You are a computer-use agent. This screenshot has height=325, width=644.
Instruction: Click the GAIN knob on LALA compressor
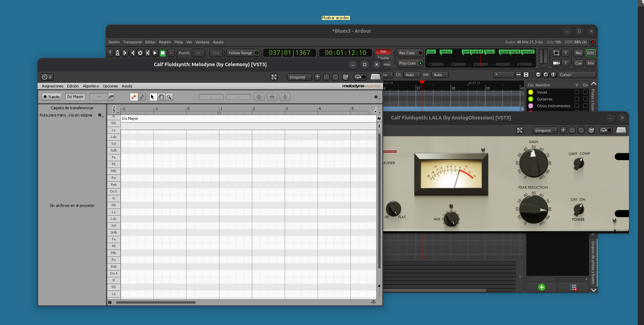coord(533,163)
